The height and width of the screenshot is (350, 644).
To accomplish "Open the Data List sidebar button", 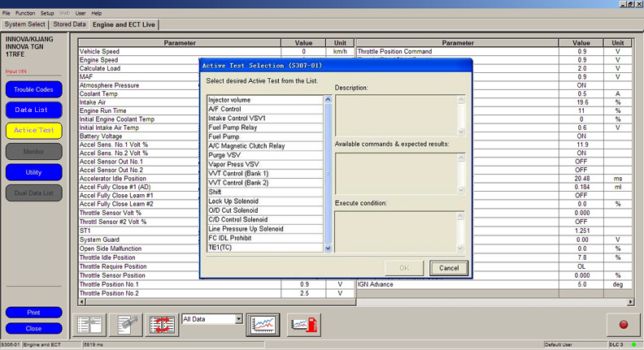I will (33, 110).
